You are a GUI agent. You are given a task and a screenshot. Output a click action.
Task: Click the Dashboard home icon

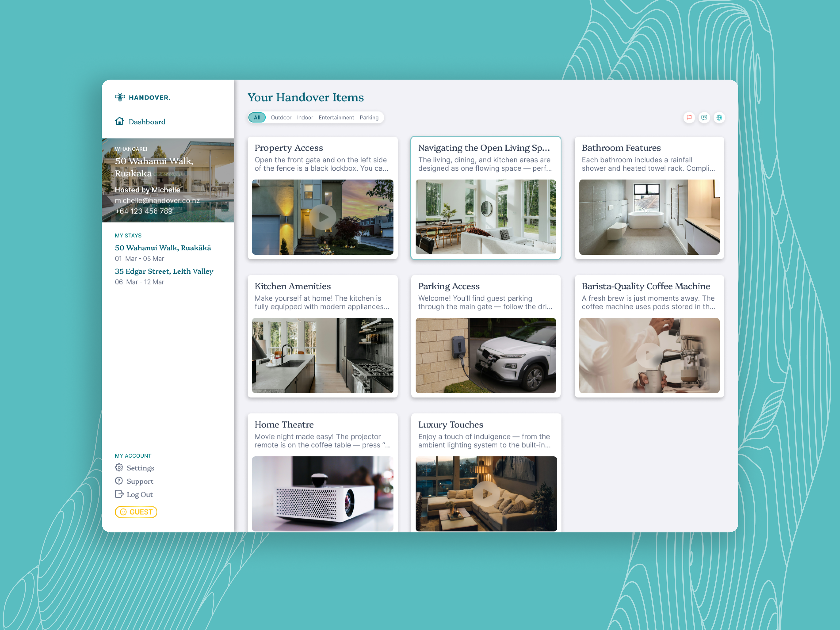(x=120, y=121)
